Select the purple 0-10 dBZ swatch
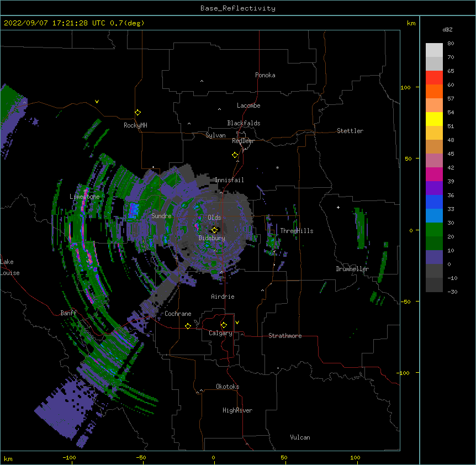This screenshot has height=465, width=476. [x=434, y=257]
